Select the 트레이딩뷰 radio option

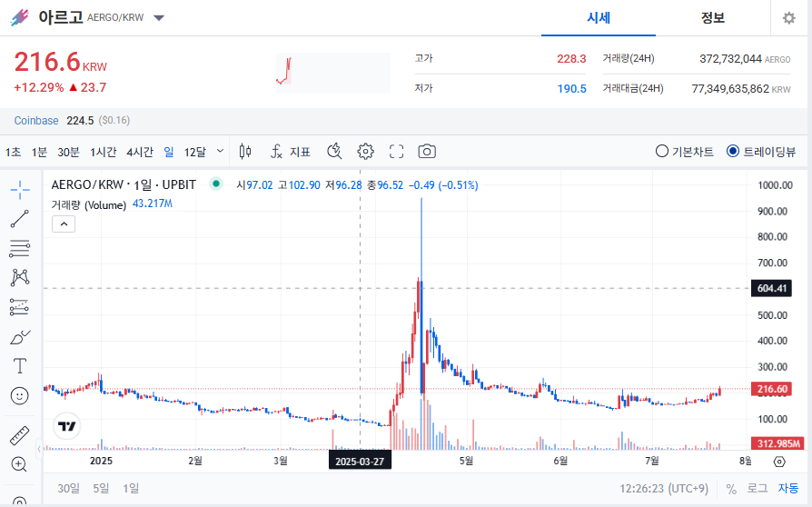[761, 152]
